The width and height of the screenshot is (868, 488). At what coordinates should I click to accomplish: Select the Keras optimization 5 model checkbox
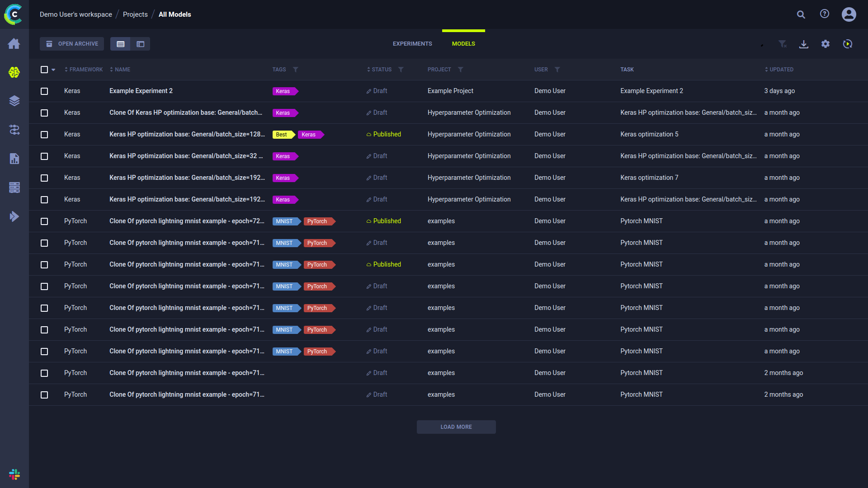coord(44,135)
